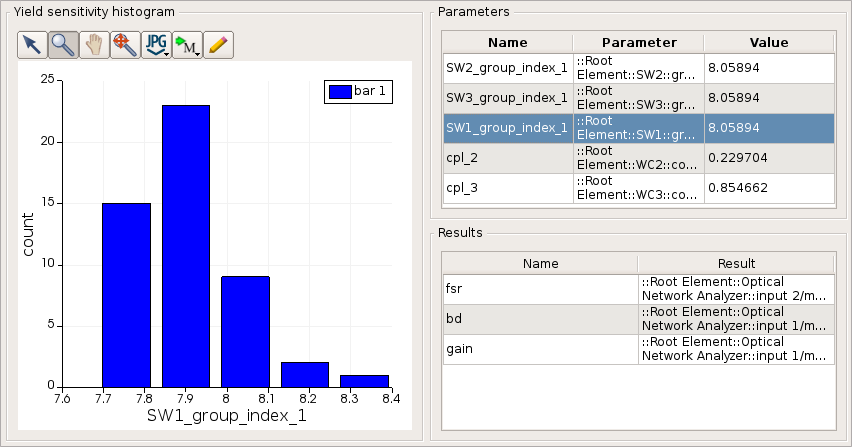Viewport: 852px width, 447px height.
Task: Select the gain result row
Action: 639,349
